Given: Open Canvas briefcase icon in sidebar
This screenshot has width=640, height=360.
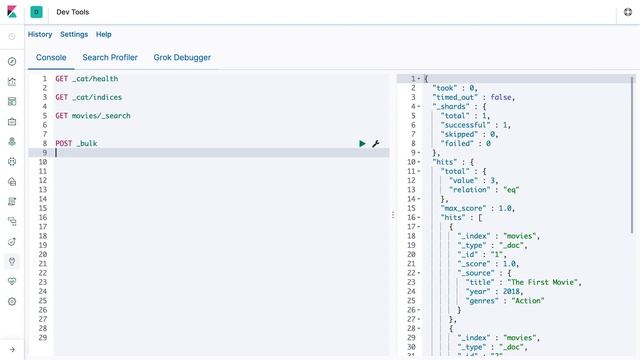Looking at the screenshot, I should 12,122.
